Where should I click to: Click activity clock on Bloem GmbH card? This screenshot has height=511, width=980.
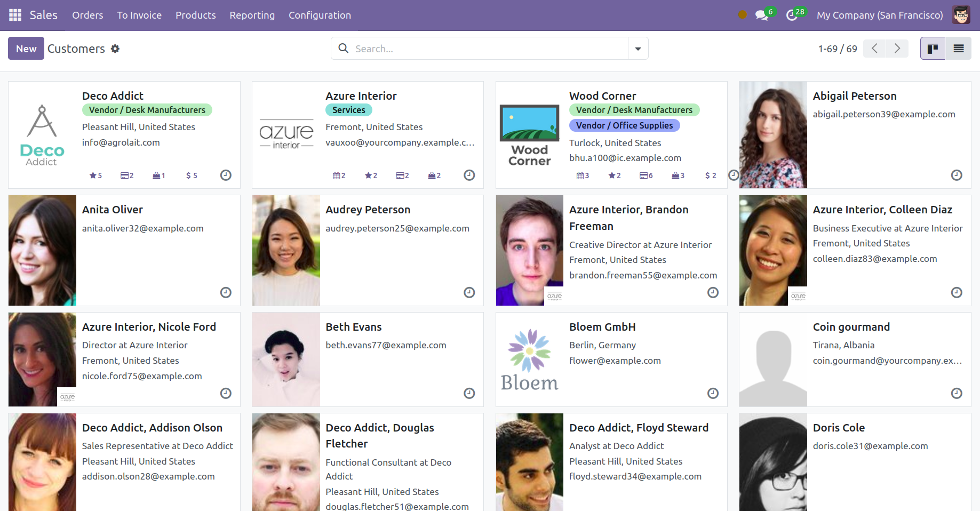tap(713, 393)
